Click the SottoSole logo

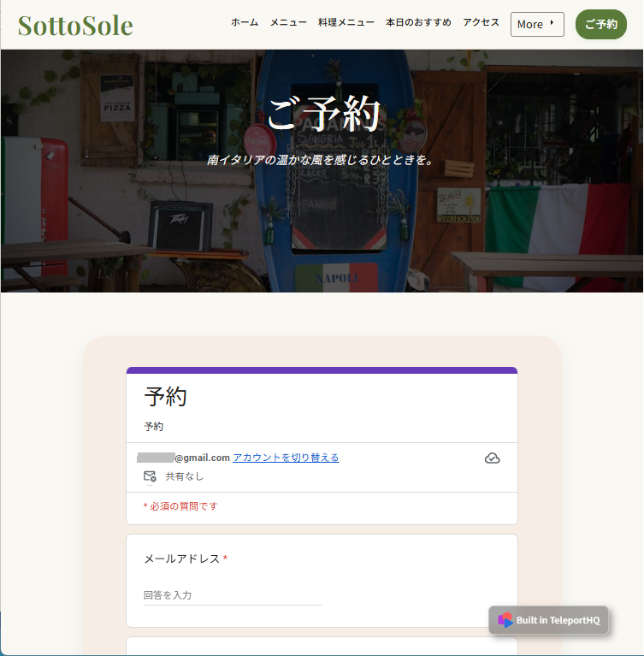point(75,26)
